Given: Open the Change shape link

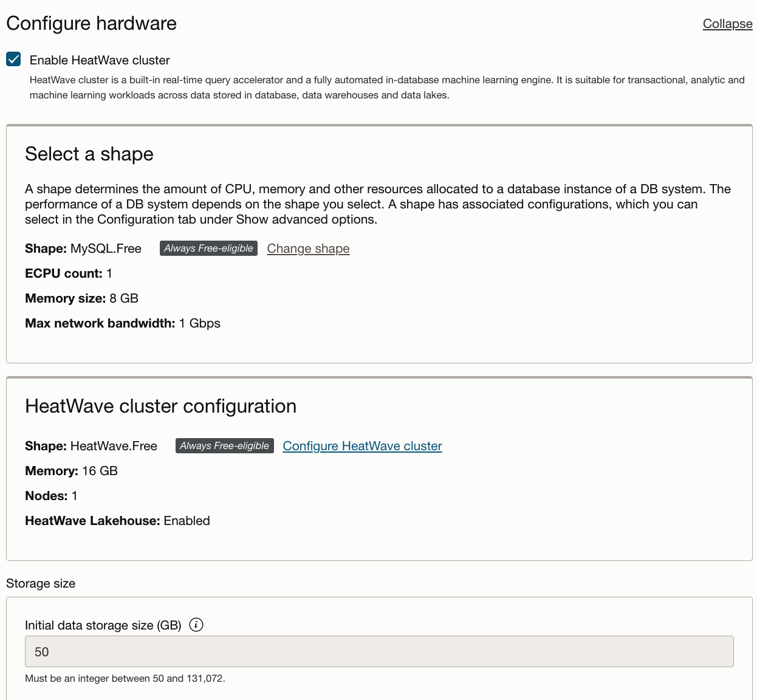Looking at the screenshot, I should tap(308, 249).
